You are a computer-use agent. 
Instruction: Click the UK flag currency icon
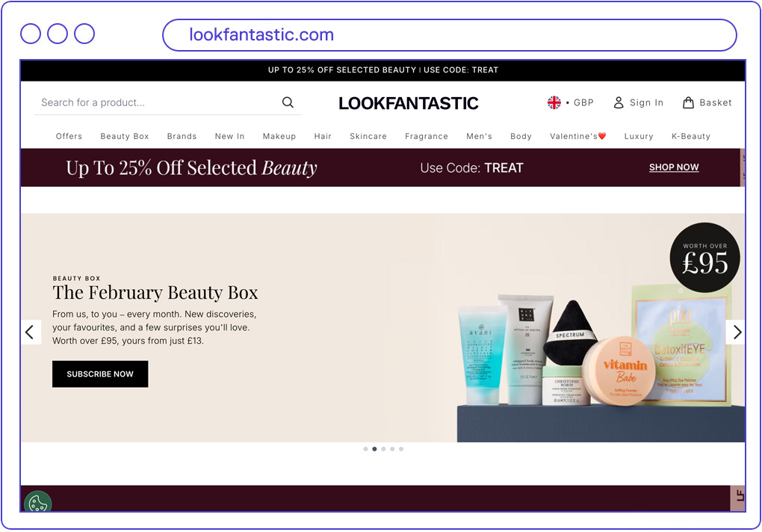pos(554,103)
